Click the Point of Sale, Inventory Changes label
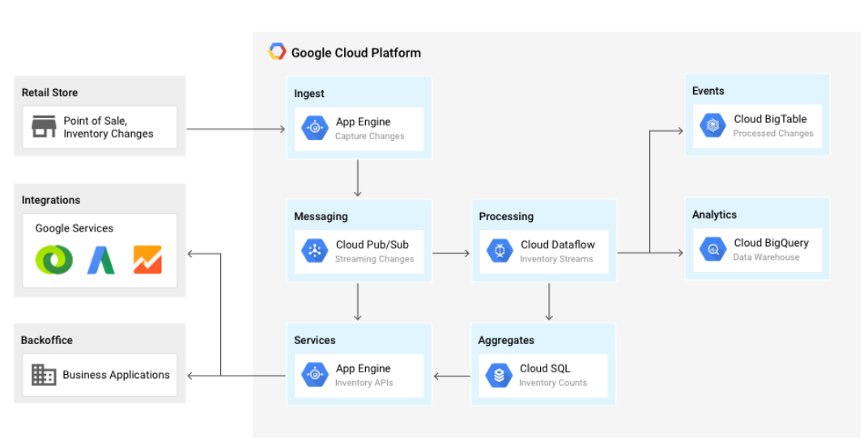 [108, 127]
